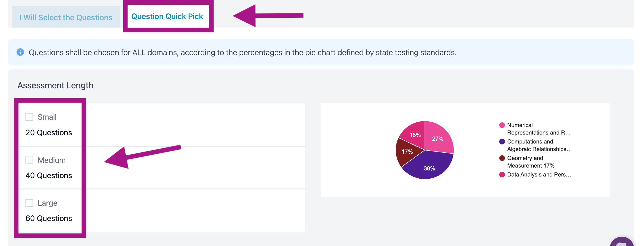Check the Large assessment checkbox
This screenshot has width=644, height=246.
(29, 203)
